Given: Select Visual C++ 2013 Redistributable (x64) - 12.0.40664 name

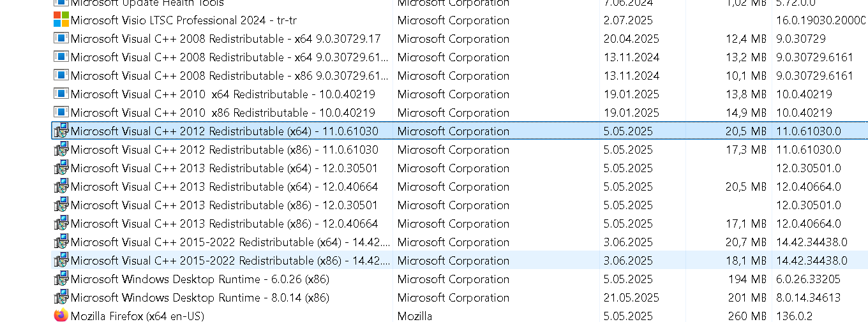Looking at the screenshot, I should coord(224,187).
